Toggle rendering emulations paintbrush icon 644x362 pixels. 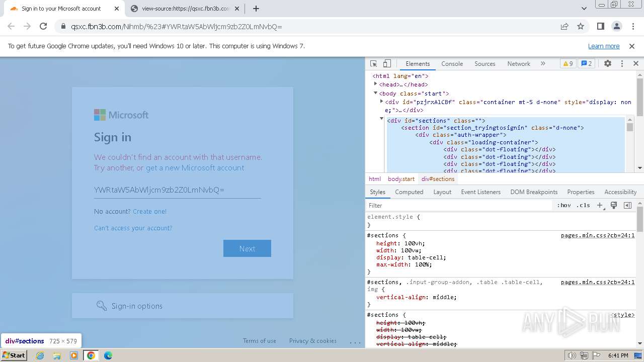click(614, 205)
